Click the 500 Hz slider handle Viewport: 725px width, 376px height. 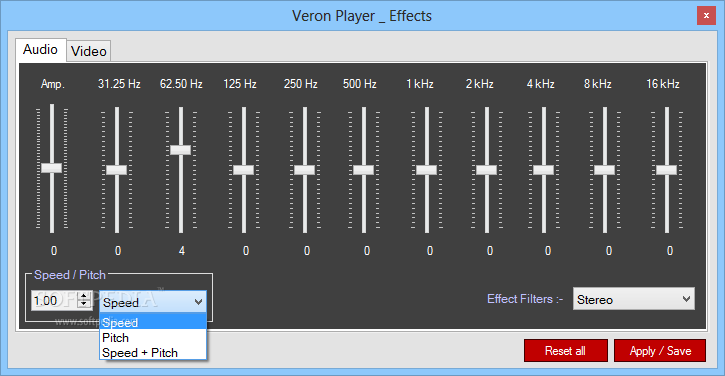(363, 170)
